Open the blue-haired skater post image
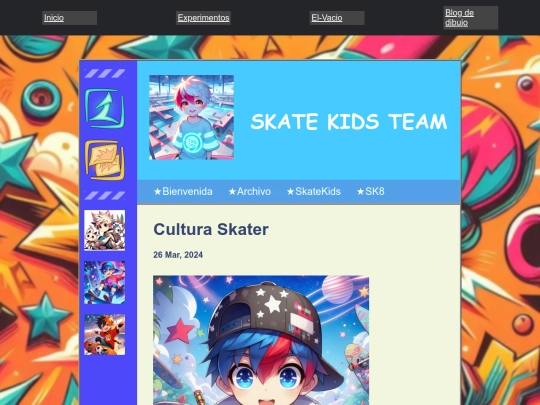The image size is (540, 405). 261,340
